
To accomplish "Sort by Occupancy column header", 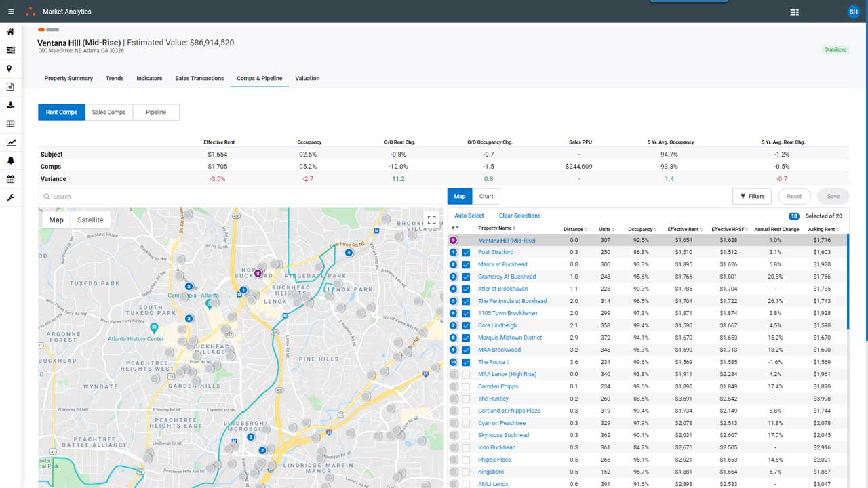I will tap(642, 229).
